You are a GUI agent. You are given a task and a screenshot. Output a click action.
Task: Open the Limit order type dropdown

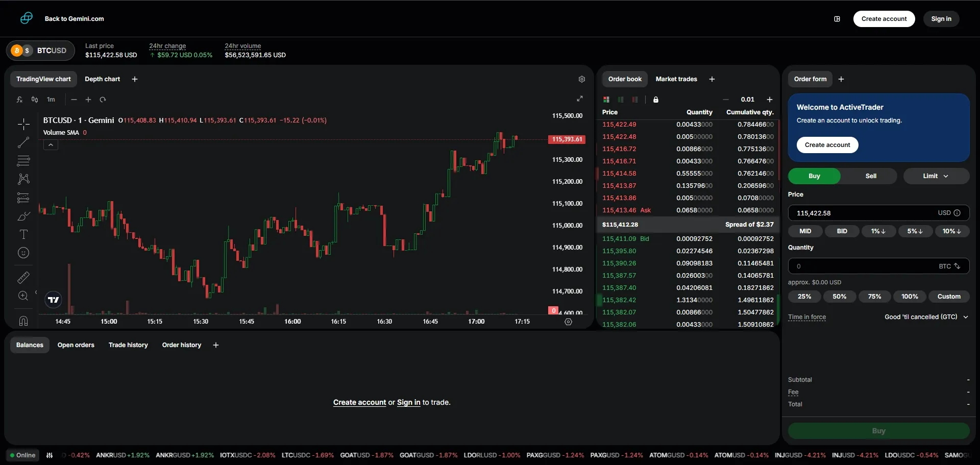936,176
